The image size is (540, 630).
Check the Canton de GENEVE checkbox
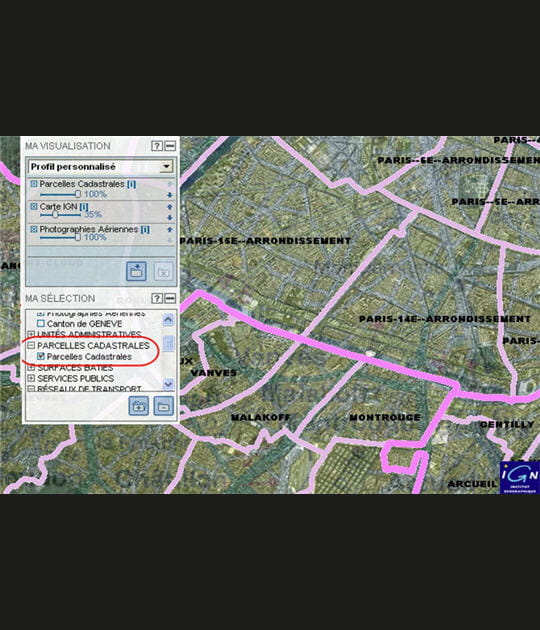point(41,323)
